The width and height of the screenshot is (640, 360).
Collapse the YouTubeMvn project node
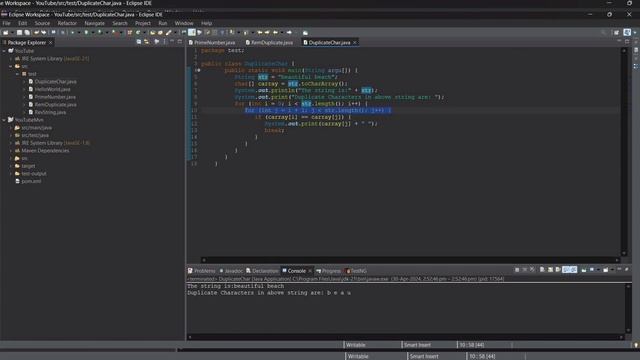(4, 120)
